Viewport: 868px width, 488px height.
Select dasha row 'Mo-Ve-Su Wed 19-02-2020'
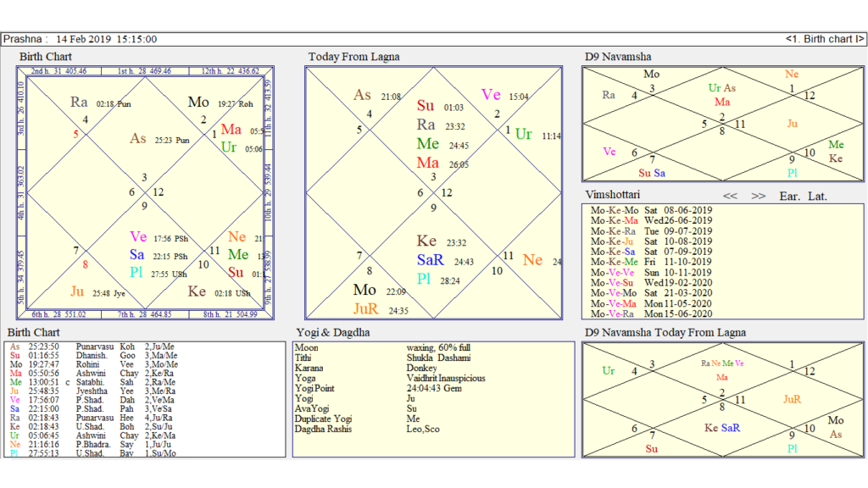[x=651, y=283]
